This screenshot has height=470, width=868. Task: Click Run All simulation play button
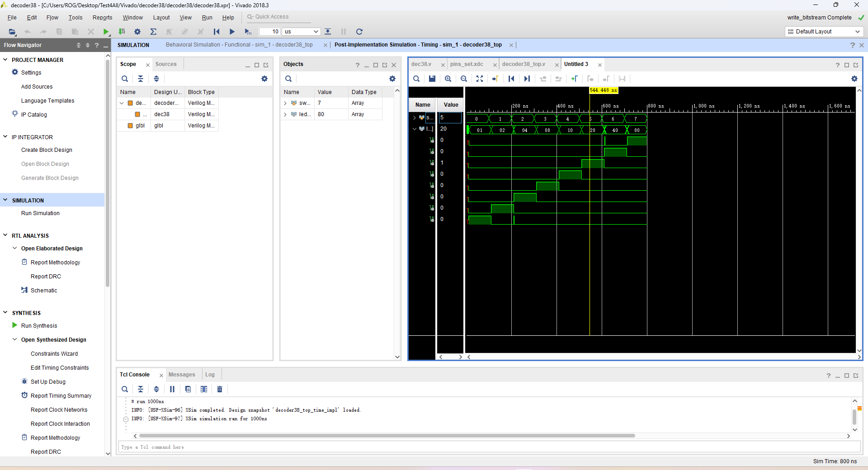coord(232,32)
